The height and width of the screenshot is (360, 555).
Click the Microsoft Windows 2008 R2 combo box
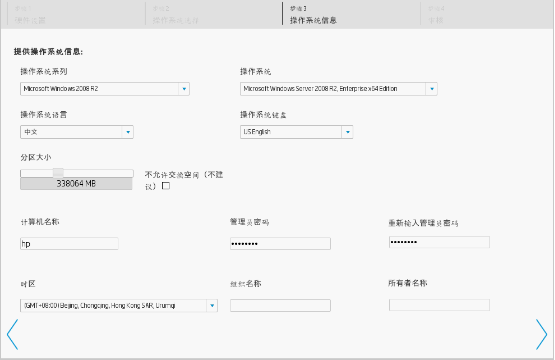(x=105, y=89)
